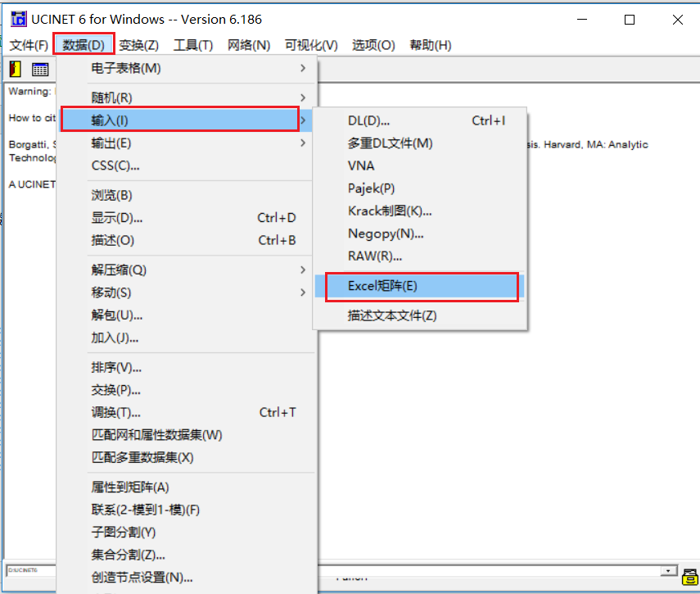
Task: Select DL(D)... import option
Action: tap(420, 120)
